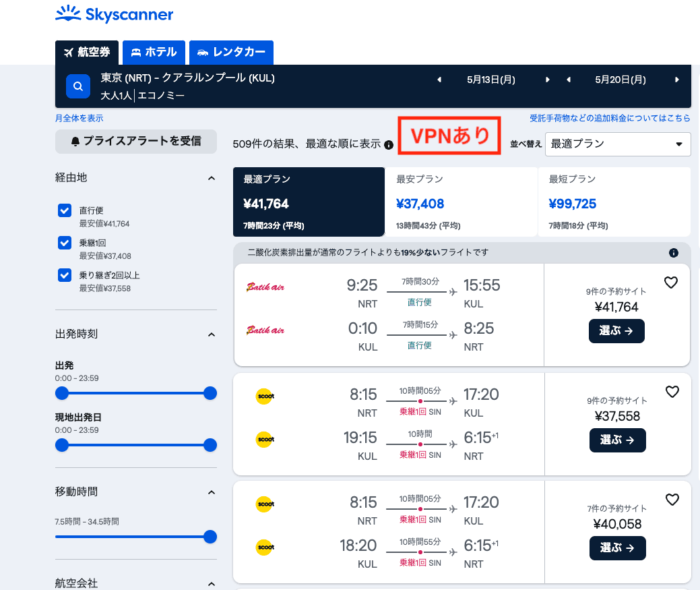Viewport: 700px width, 590px height.
Task: Go to next return date after 5月20日
Action: click(677, 80)
